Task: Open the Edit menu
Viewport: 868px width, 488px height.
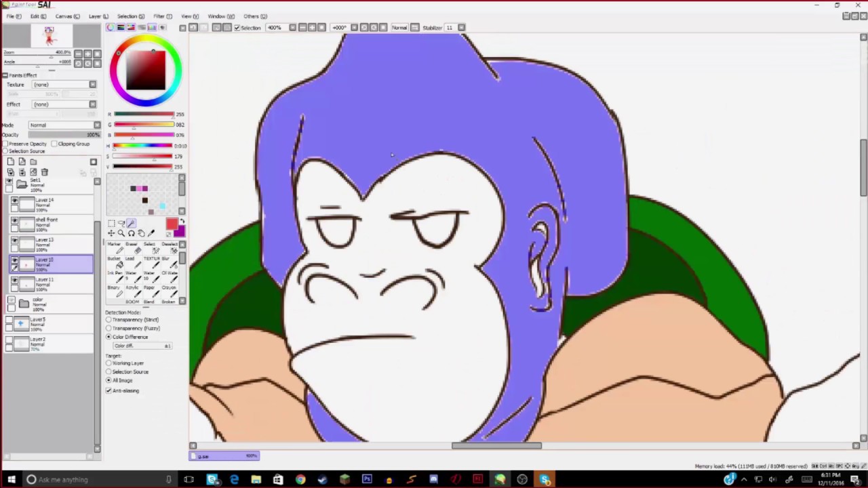Action: (x=38, y=16)
